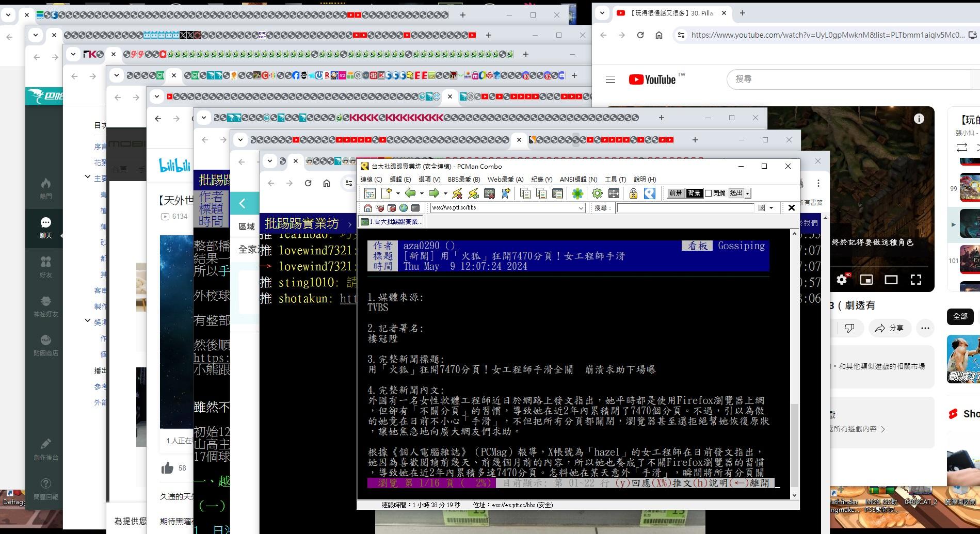Click the paste icon in PCMan toolbar

point(541,193)
